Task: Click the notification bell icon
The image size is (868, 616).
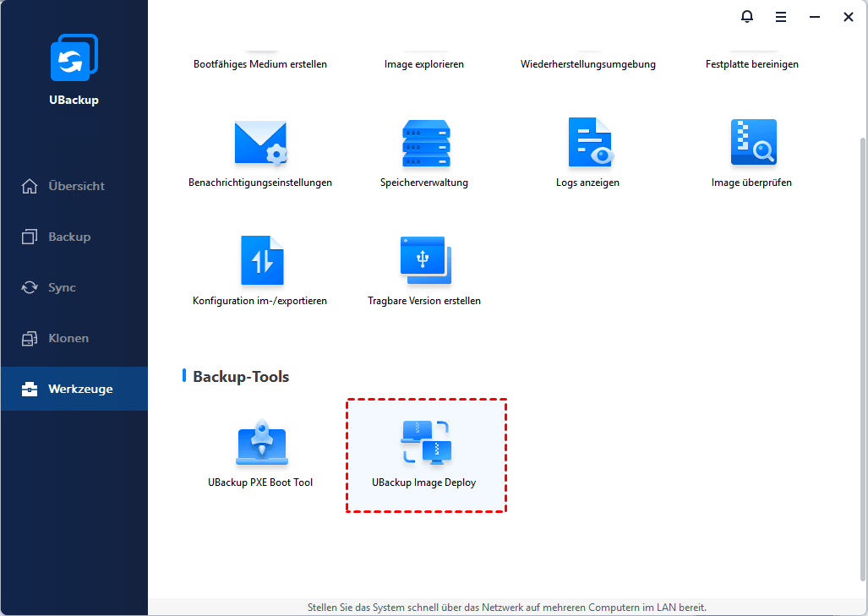Action: [746, 17]
